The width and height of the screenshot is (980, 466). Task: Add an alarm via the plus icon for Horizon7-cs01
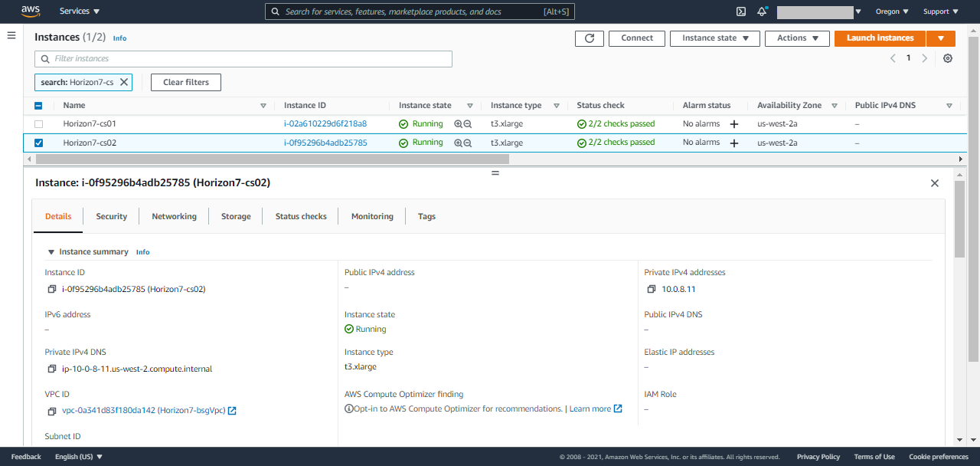733,123
